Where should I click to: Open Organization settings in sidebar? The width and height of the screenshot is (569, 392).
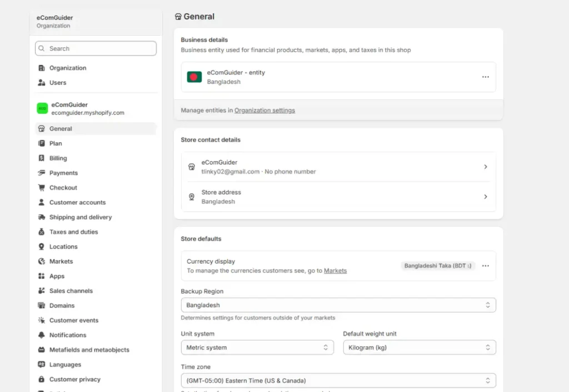pos(68,68)
